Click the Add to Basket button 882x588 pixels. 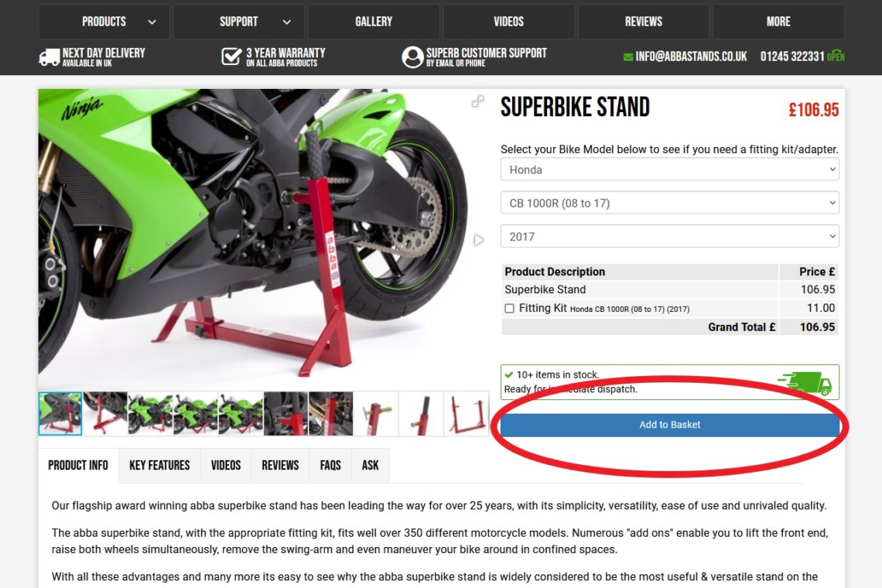click(669, 425)
